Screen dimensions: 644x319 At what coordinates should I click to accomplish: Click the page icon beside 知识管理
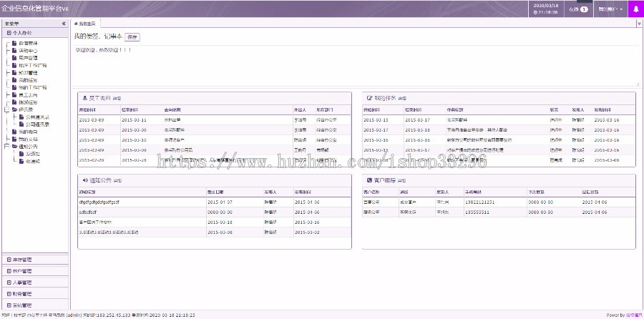coord(14,73)
